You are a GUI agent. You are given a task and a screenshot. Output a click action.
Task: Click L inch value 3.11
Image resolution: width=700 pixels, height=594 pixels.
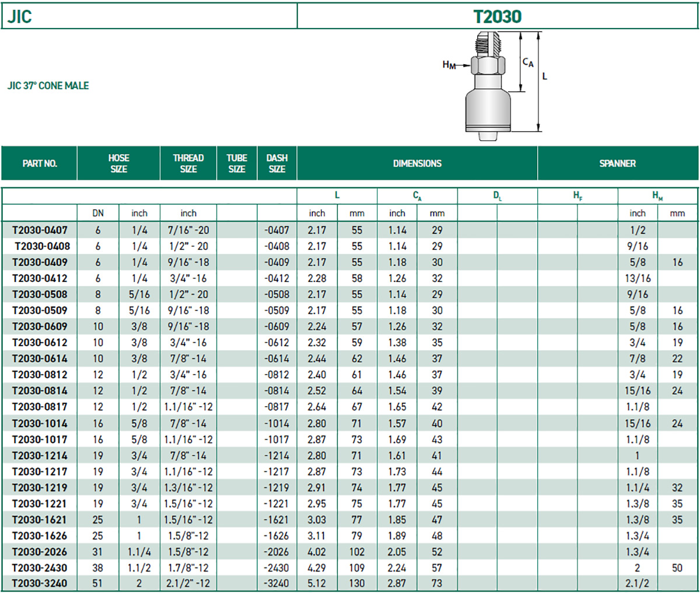click(x=317, y=536)
